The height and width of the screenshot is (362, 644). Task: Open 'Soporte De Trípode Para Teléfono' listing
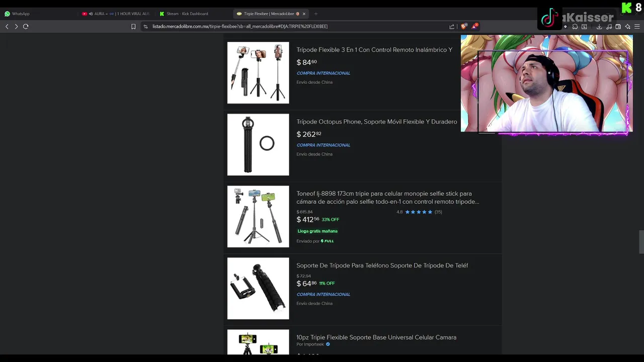click(382, 265)
